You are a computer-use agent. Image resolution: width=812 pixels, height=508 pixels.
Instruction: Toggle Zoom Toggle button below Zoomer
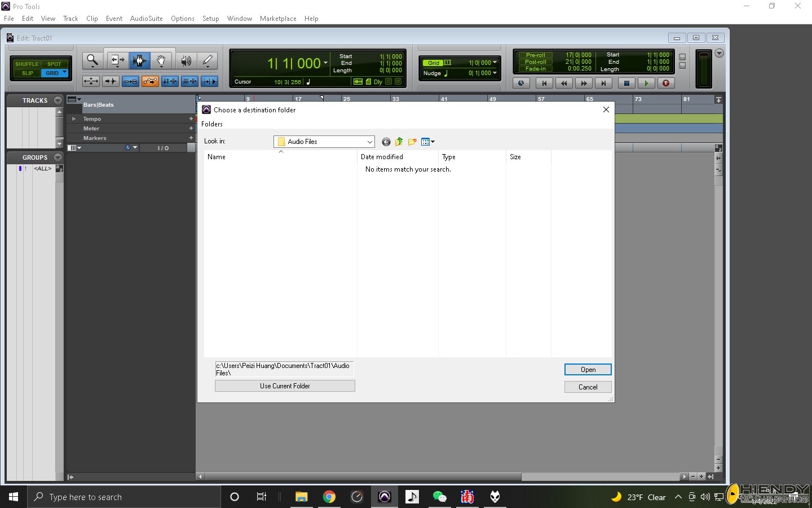[x=91, y=81]
